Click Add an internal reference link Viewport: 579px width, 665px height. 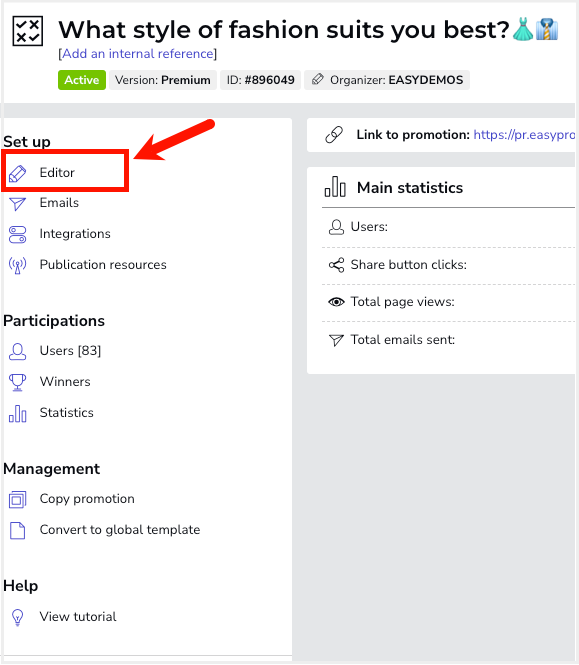[137, 54]
